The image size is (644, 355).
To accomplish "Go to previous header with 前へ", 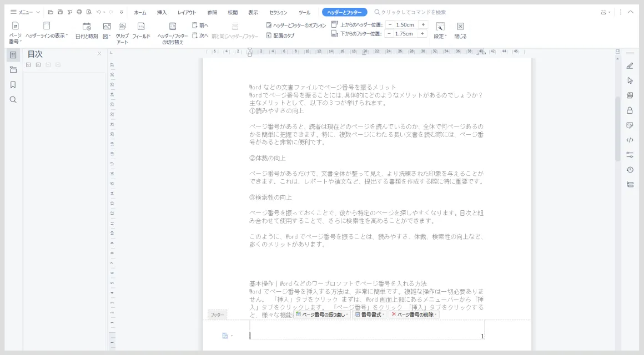I will pyautogui.click(x=200, y=26).
